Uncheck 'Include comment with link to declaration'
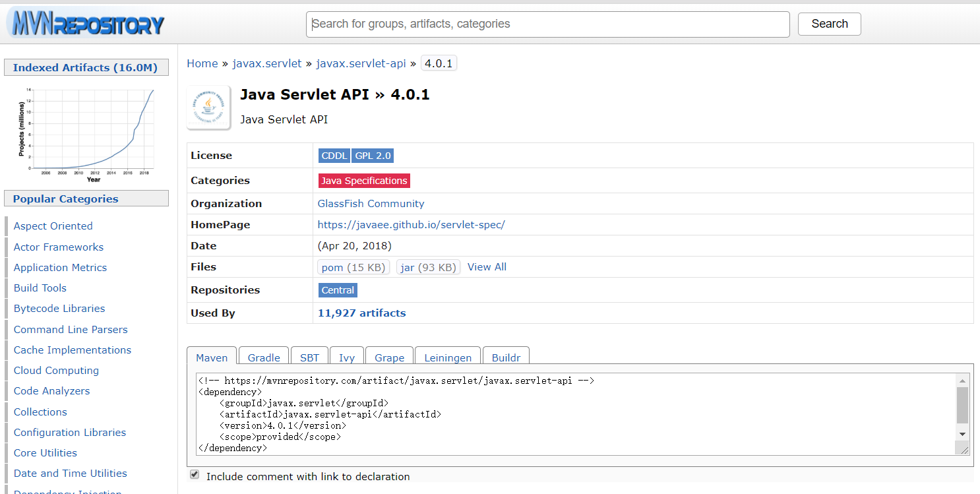The height and width of the screenshot is (494, 980). pos(194,474)
